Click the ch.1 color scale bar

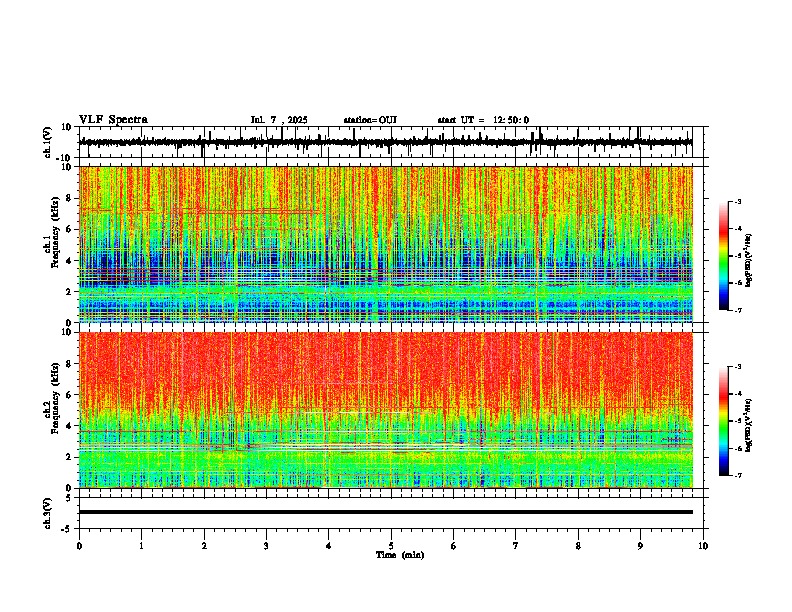pos(724,255)
